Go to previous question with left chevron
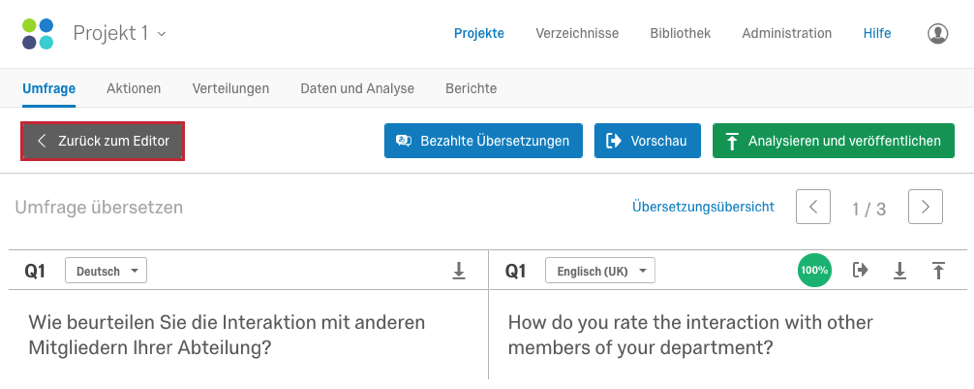 click(813, 207)
